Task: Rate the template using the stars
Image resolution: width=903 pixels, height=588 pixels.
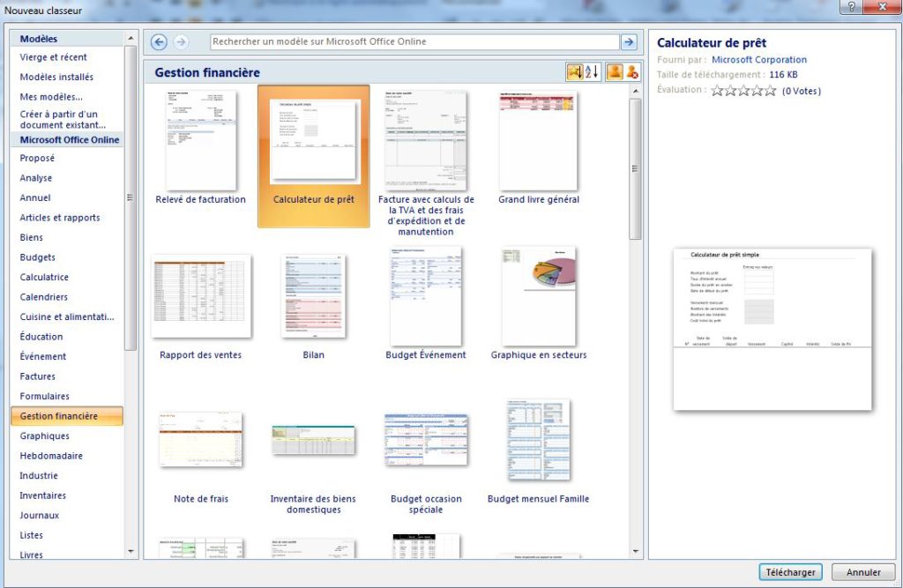Action: coord(743,90)
